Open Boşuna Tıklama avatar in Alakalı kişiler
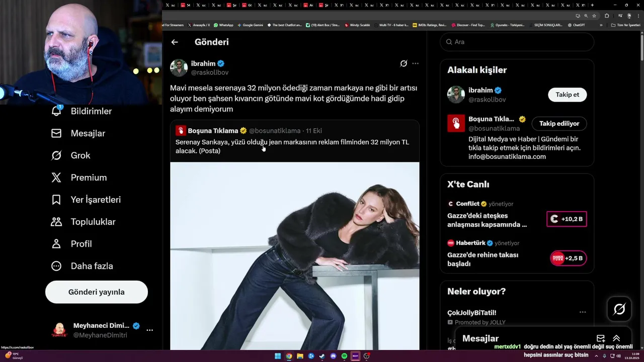Screen dimensions: 644x362 456,123
